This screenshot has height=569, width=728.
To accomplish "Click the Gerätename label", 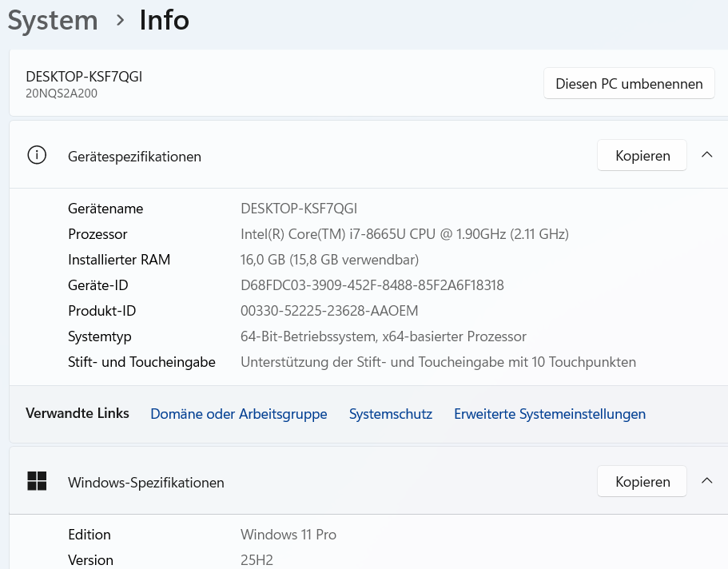I will [x=105, y=209].
